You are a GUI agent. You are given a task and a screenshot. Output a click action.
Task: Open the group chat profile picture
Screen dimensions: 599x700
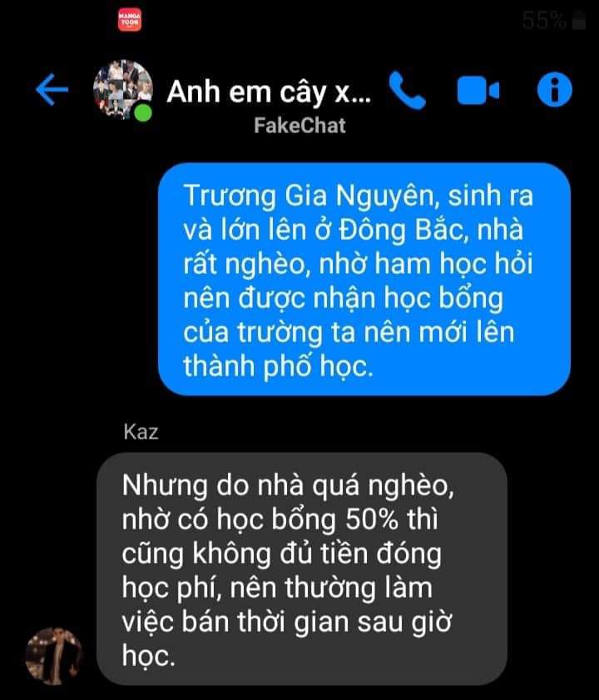pos(123,89)
